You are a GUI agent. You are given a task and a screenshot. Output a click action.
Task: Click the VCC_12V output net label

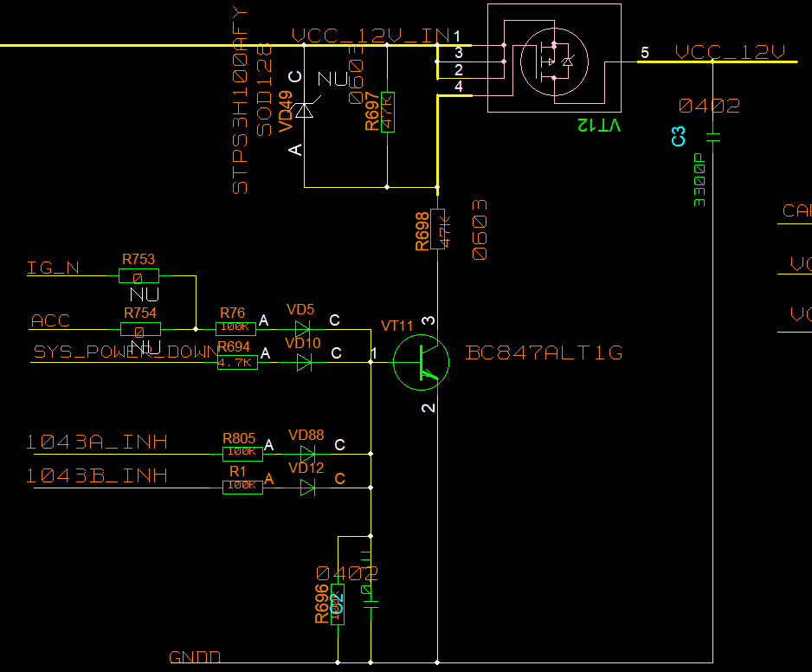pyautogui.click(x=729, y=53)
